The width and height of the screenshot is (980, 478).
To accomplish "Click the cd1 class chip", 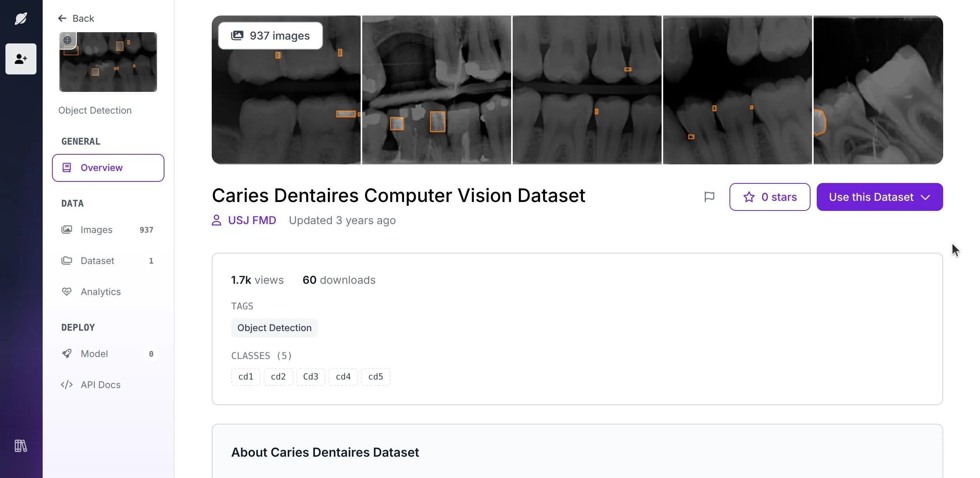I will (x=245, y=376).
